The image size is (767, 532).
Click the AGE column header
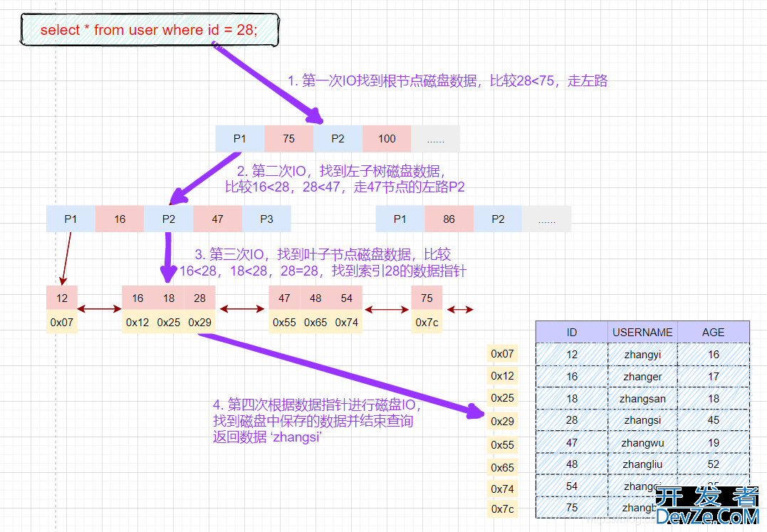[x=714, y=332]
